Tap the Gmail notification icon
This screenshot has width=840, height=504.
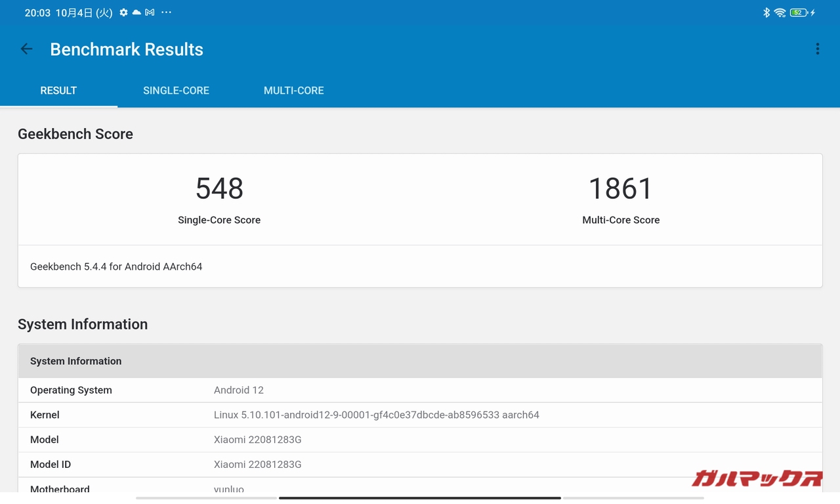[150, 12]
